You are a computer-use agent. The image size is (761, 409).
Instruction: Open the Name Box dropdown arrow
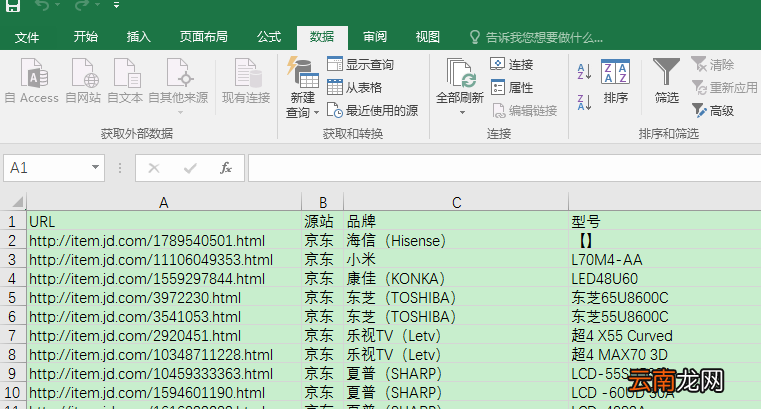pyautogui.click(x=96, y=167)
